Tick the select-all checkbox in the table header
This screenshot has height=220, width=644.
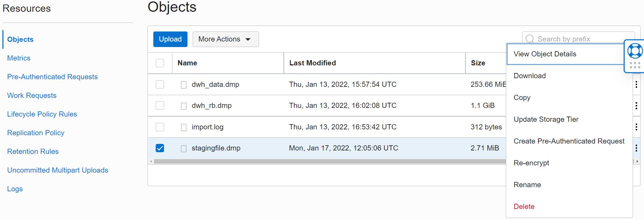(x=160, y=63)
